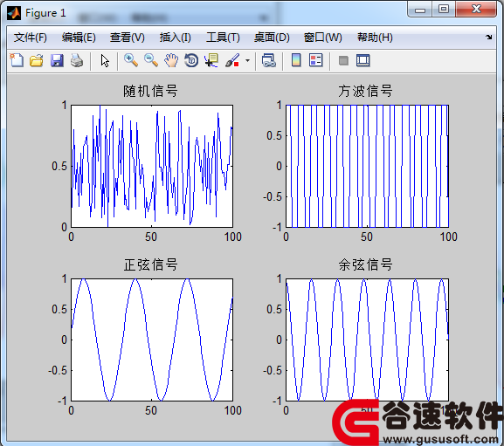Select the Brush data tool
Image resolution: width=504 pixels, height=446 pixels.
click(x=232, y=60)
